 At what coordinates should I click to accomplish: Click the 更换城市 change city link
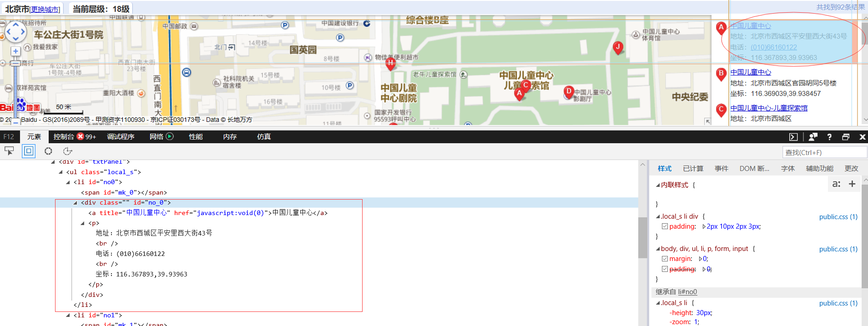point(45,9)
